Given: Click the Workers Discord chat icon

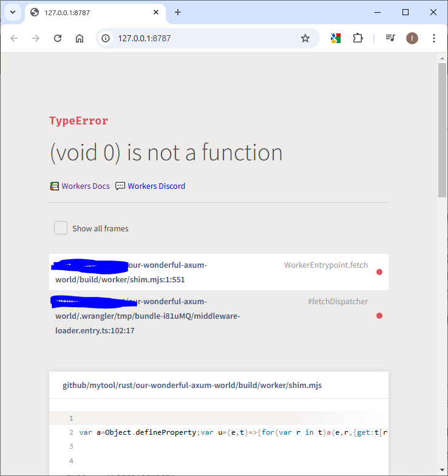Looking at the screenshot, I should pos(120,186).
